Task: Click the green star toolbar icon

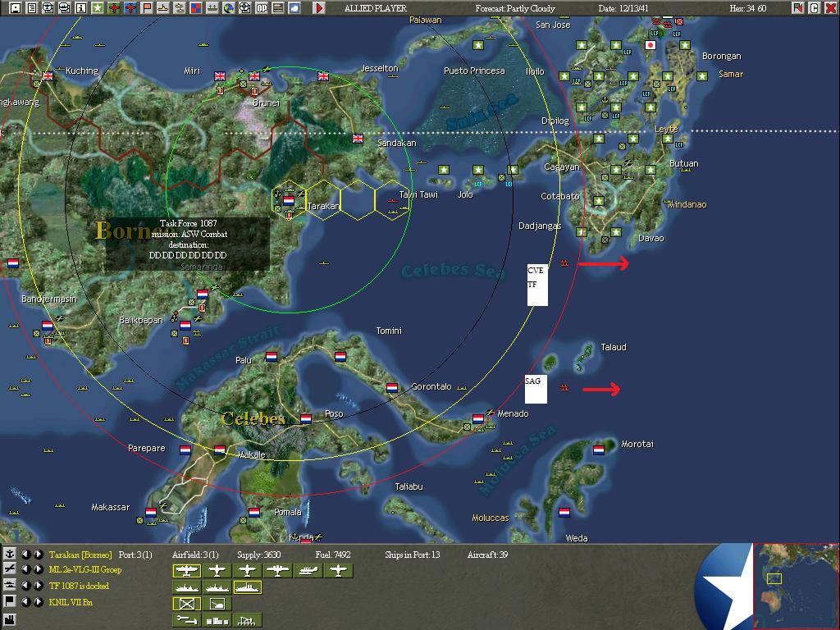Action: (x=97, y=7)
